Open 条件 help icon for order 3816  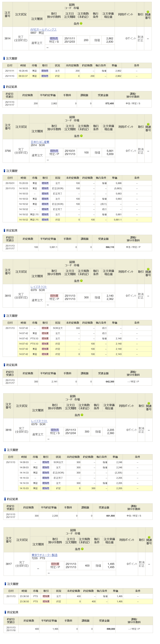(x=82, y=415)
